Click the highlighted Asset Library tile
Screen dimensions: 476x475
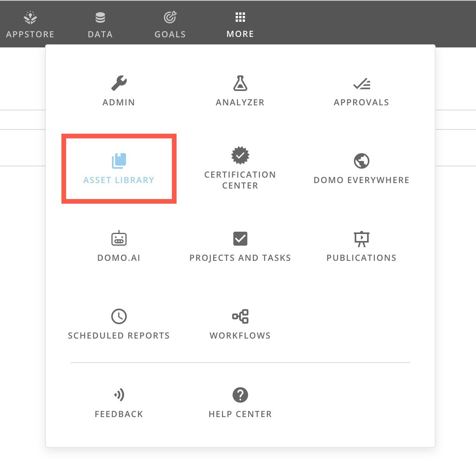[x=119, y=168]
